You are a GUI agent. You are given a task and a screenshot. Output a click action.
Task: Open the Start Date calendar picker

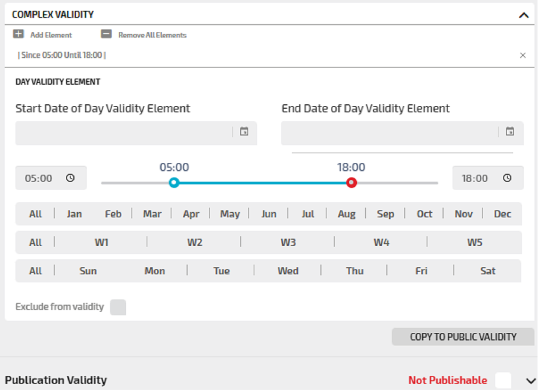tap(244, 132)
